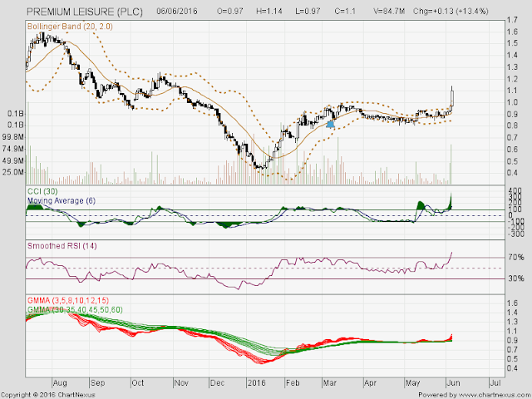Click the GMMA (3,5,8,10,12,15) red label
The width and height of the screenshot is (532, 399).
[68, 300]
